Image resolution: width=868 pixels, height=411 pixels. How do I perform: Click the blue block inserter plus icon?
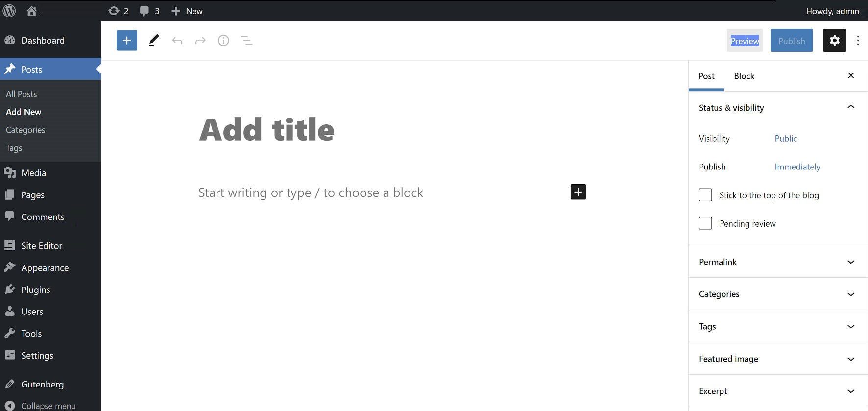pos(126,41)
